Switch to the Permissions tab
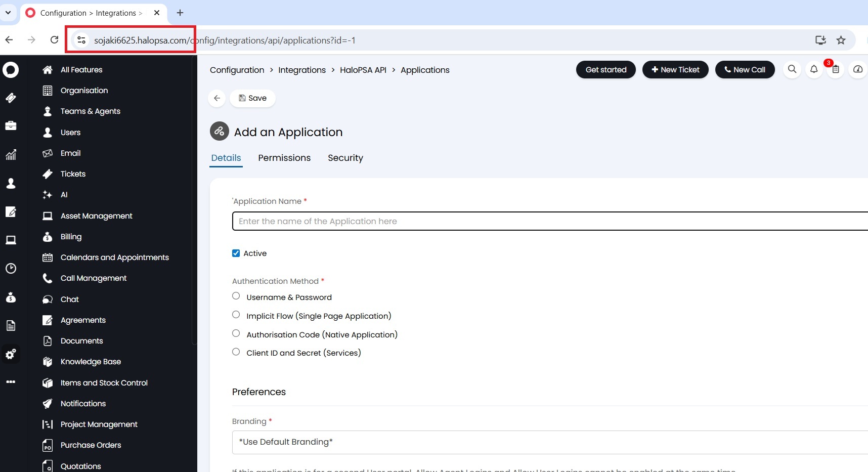The height and width of the screenshot is (472, 868). point(284,158)
